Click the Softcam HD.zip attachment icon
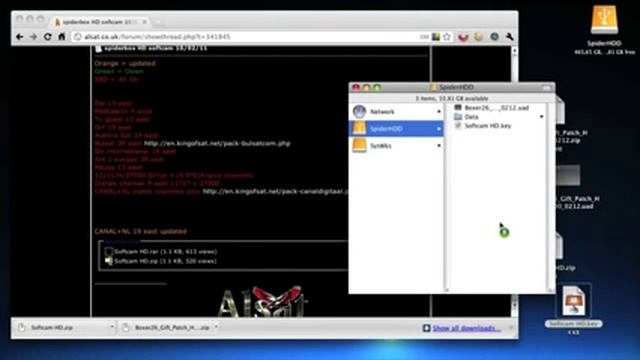The height and width of the screenshot is (360, 640). tap(109, 261)
